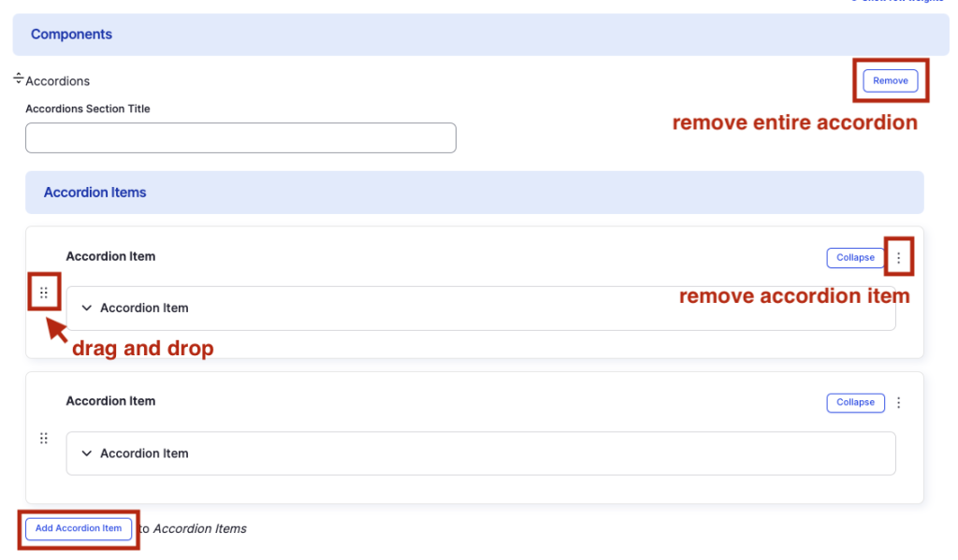Image resolution: width=958 pixels, height=560 pixels.
Task: Click the Components section header
Action: [71, 35]
